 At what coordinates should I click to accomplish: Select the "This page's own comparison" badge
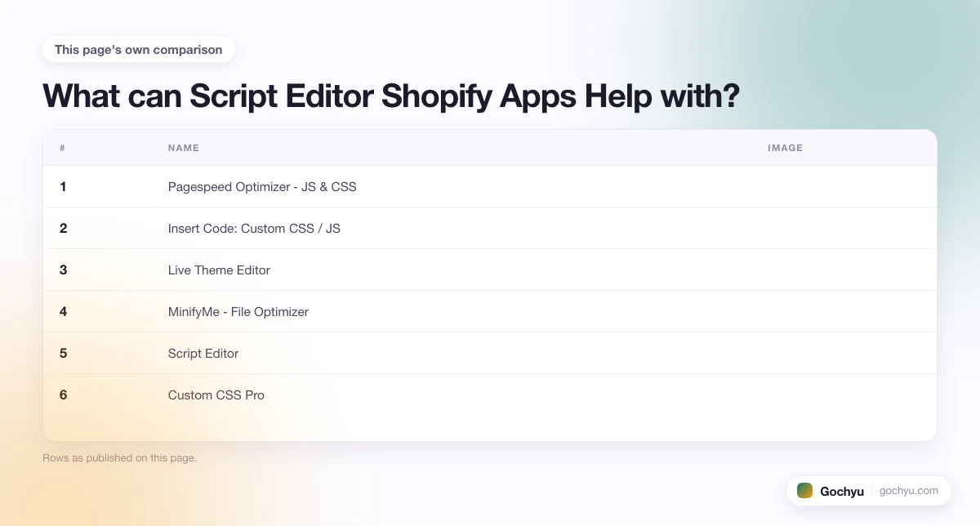point(139,50)
